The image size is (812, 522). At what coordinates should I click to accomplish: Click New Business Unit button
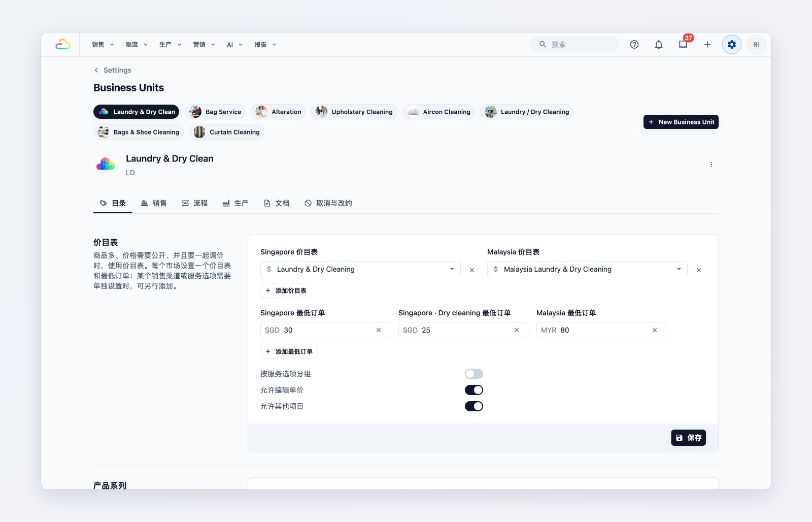[681, 122]
